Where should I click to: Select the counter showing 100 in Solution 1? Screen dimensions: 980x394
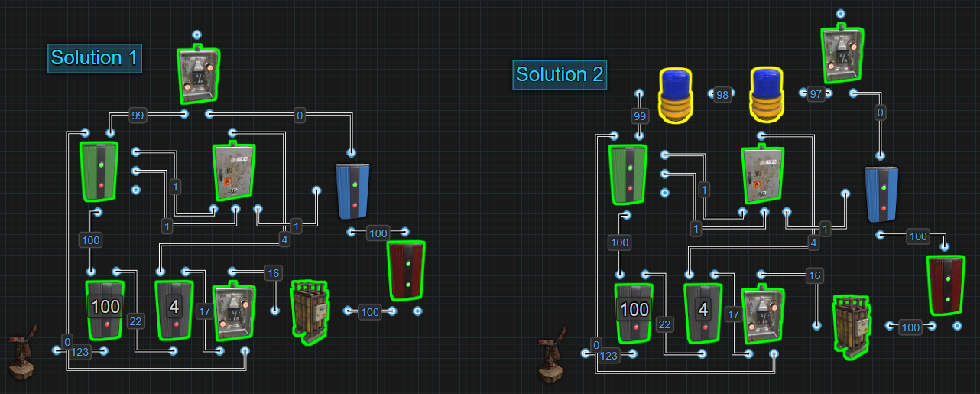coord(105,309)
